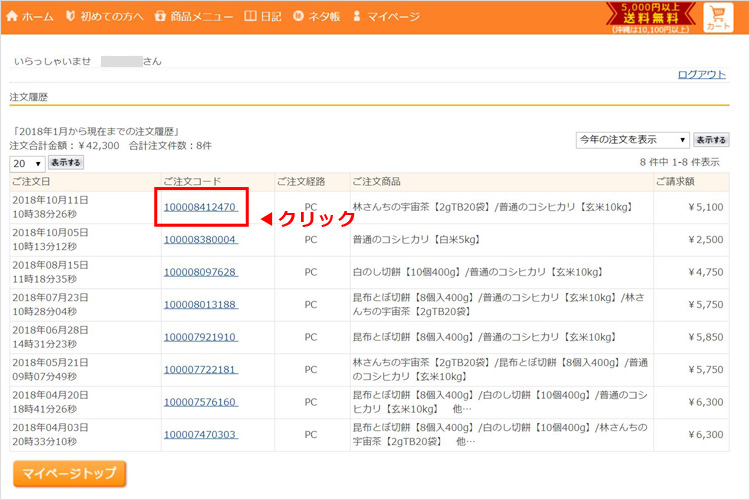The image size is (750, 500).
Task: Open order code 100007921910
Action: click(200, 337)
